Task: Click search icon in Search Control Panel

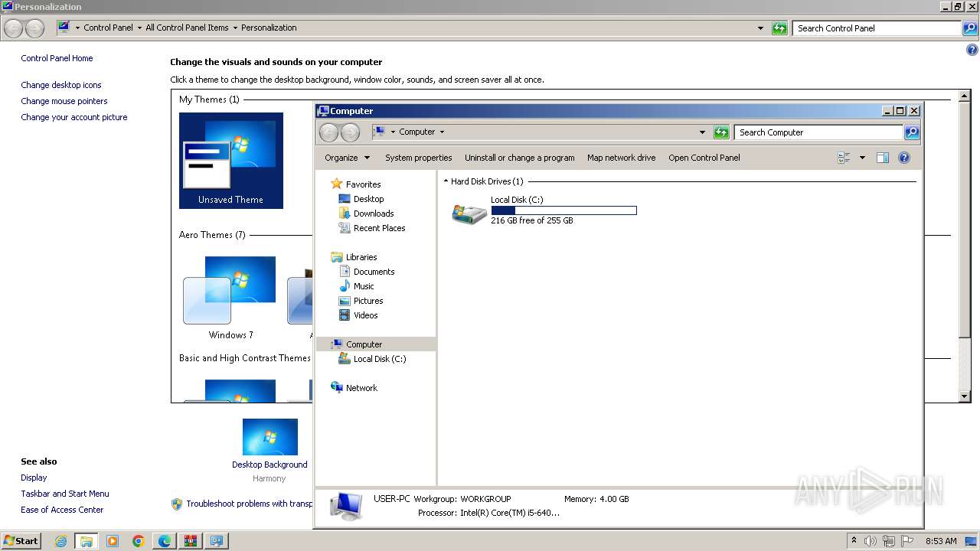Action: (x=970, y=28)
